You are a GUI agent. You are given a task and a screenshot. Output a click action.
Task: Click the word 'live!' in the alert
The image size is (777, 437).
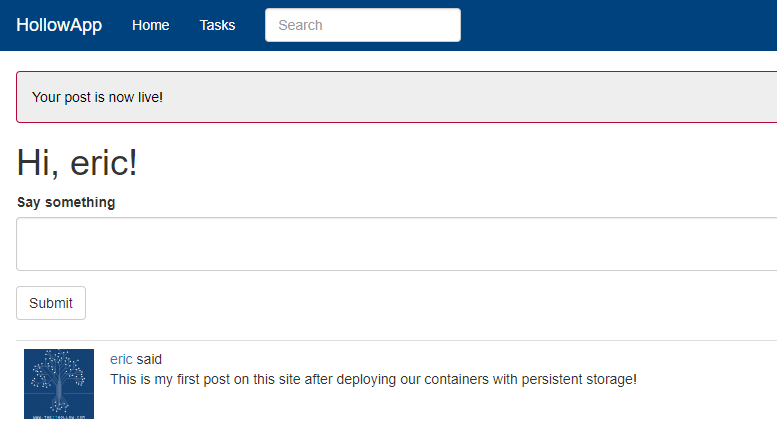(x=146, y=97)
